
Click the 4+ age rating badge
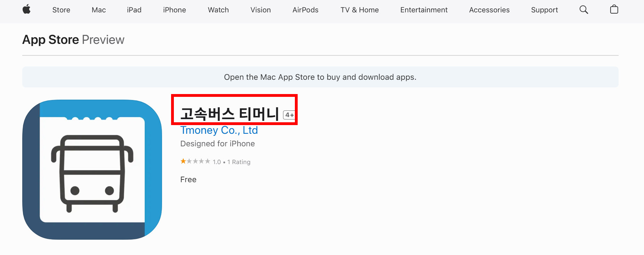289,115
